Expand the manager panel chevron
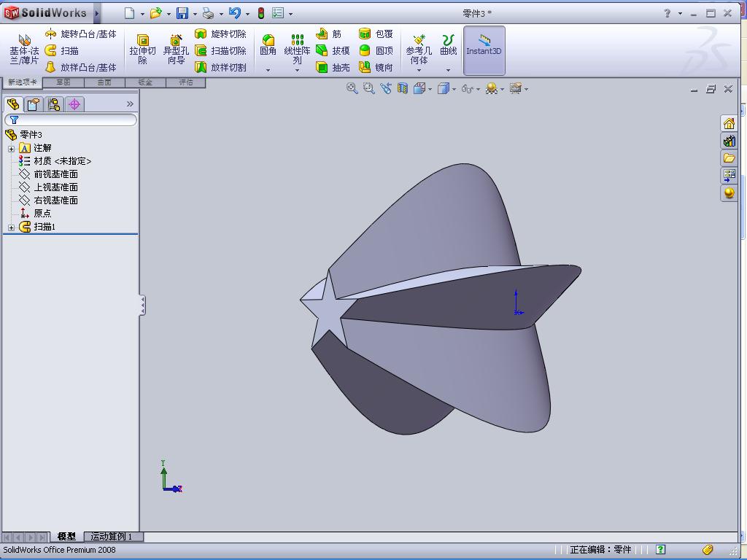This screenshot has width=747, height=560. [130, 104]
